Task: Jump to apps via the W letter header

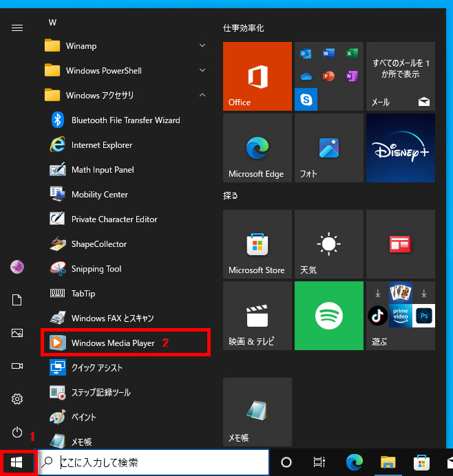Action: pos(52,22)
